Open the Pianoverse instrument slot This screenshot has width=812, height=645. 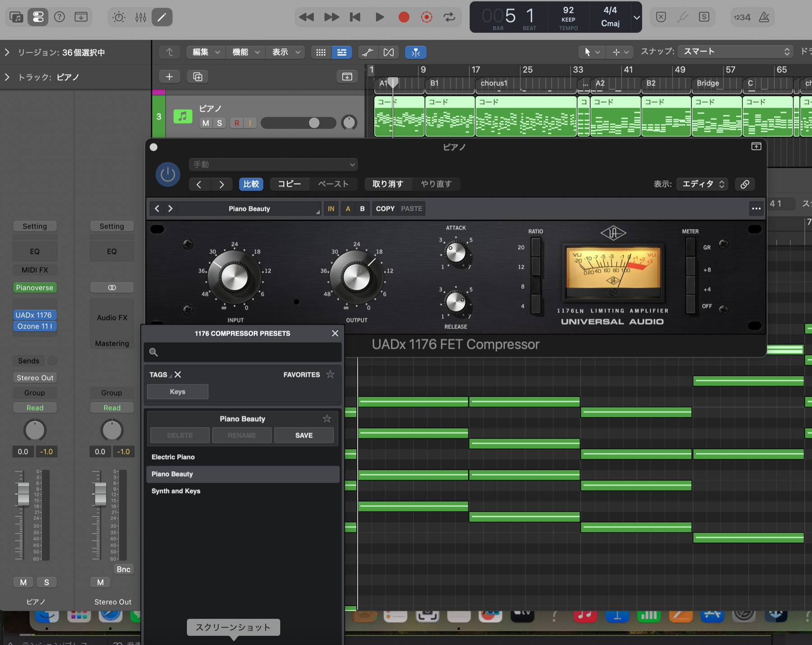35,288
